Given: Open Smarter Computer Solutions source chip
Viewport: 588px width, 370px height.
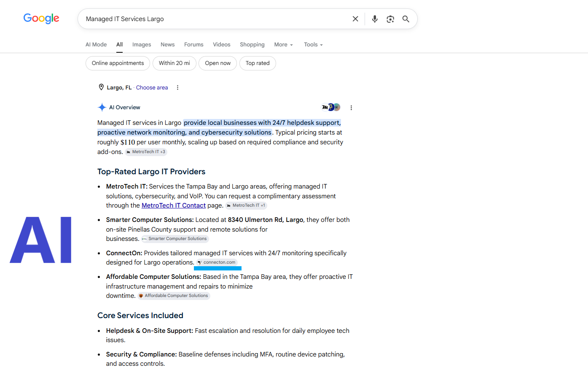Looking at the screenshot, I should [175, 239].
